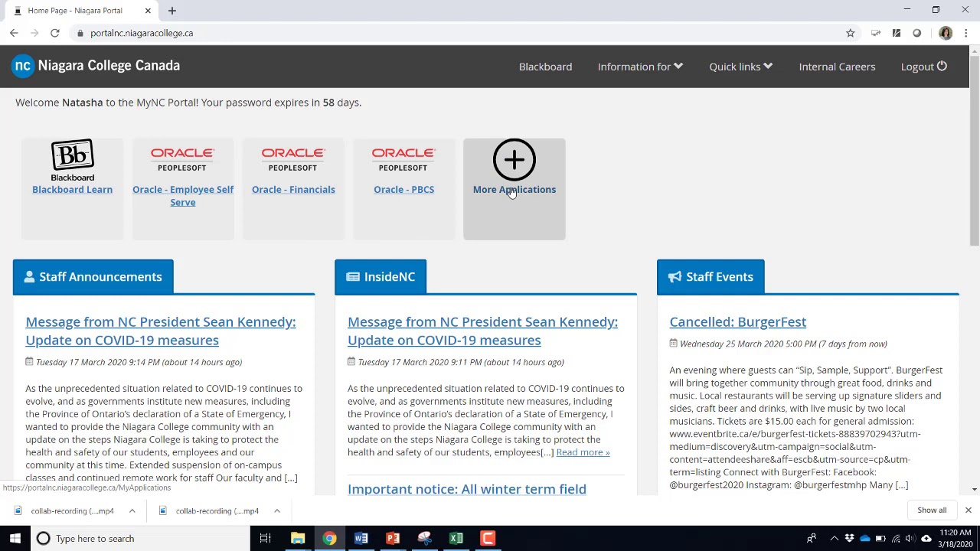The height and width of the screenshot is (551, 980).
Task: Expand the Information for dropdown
Action: [x=640, y=67]
